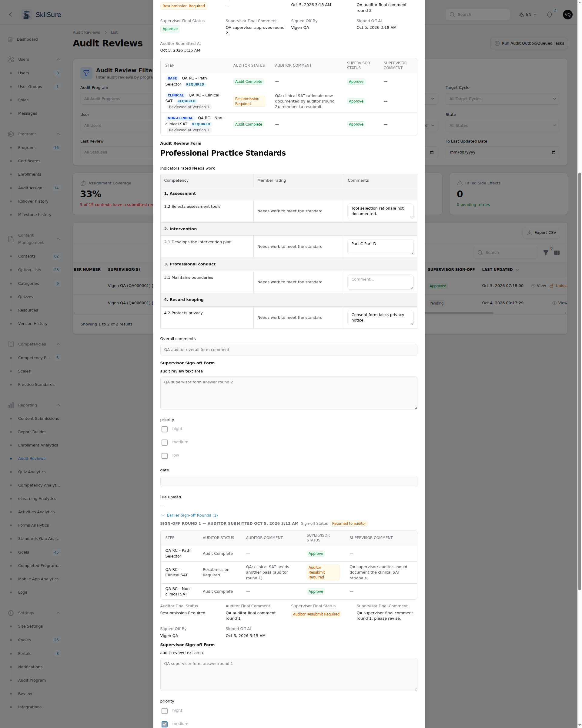Click View link in Approved row
Image resolution: width=582 pixels, height=728 pixels.
(x=538, y=286)
